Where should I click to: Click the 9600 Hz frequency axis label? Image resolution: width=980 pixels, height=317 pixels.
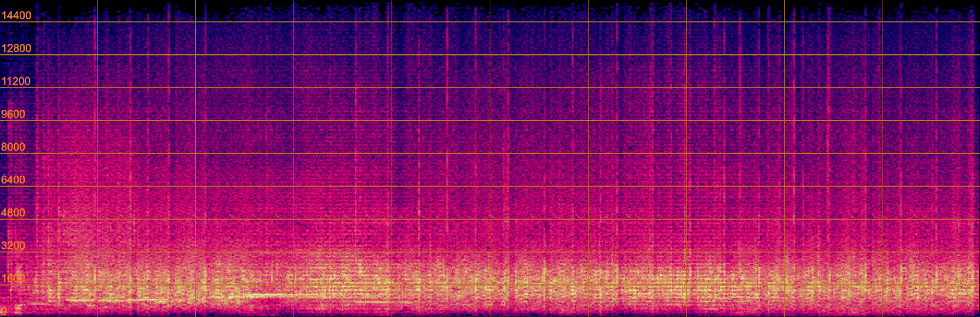(x=13, y=114)
